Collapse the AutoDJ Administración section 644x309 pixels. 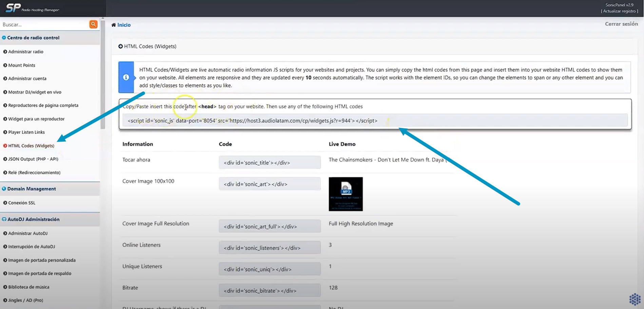[50, 219]
